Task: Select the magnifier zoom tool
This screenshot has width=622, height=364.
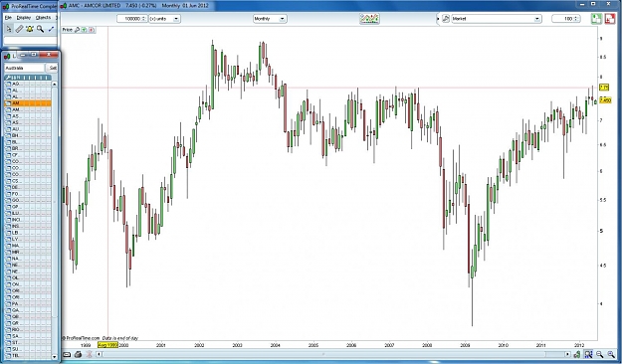Action: click(40, 29)
